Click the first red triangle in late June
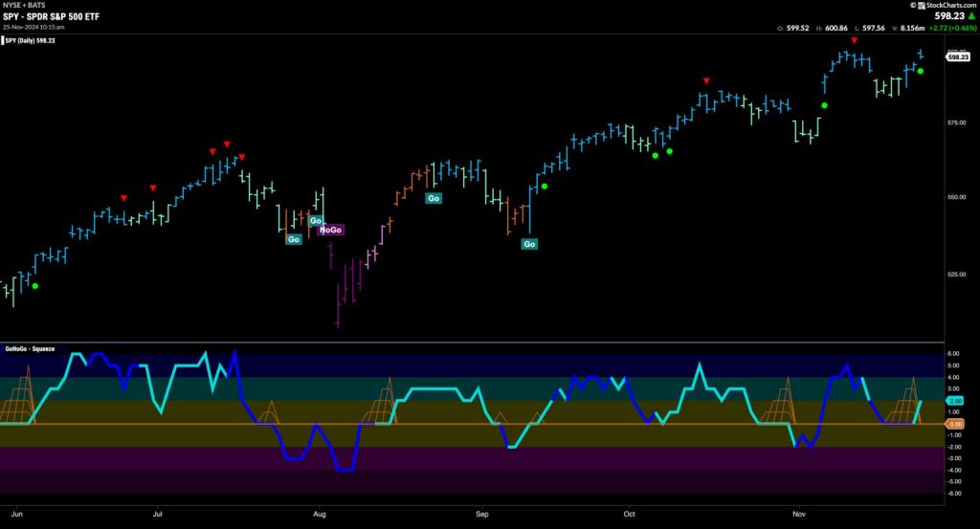 tap(123, 198)
